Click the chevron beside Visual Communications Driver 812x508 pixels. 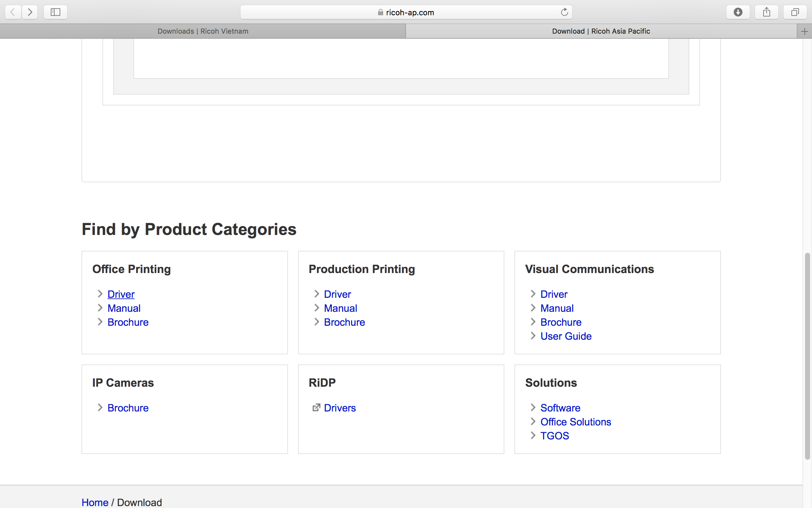[x=533, y=294]
